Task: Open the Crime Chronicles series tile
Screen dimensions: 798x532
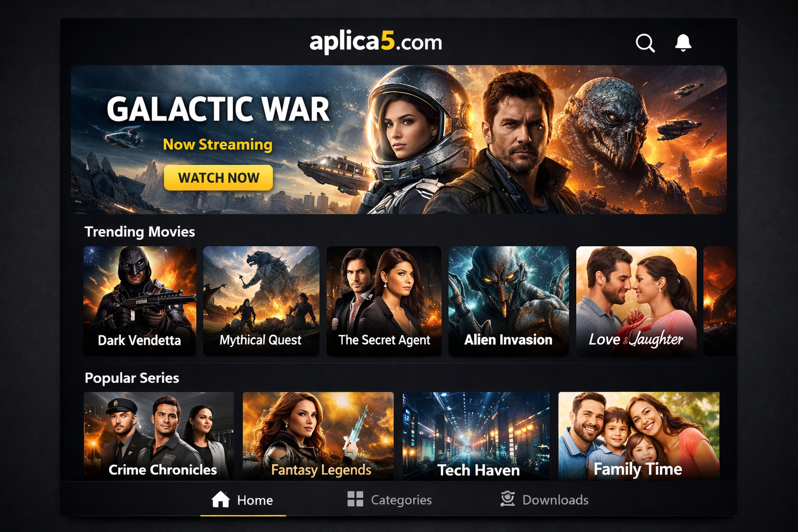Action: 159,436
